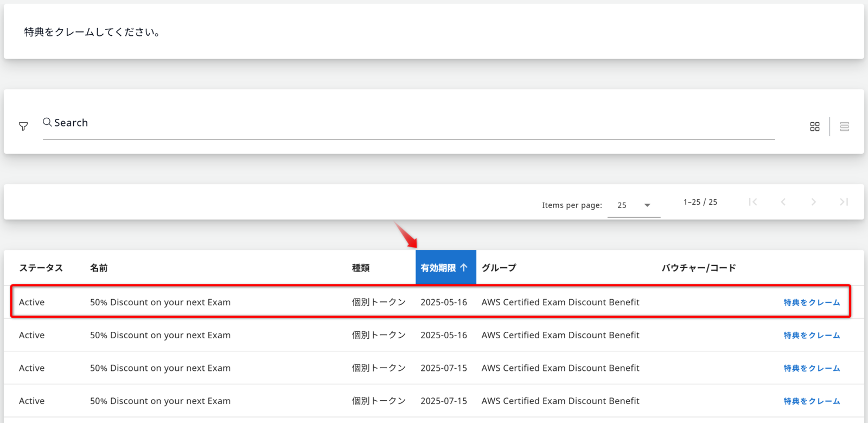Switch to grid view icon

click(815, 127)
